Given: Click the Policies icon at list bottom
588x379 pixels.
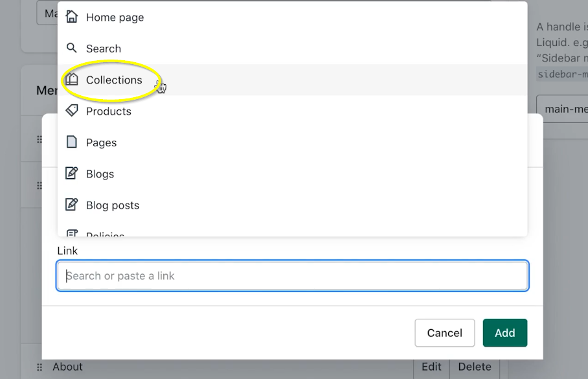Looking at the screenshot, I should tap(72, 233).
